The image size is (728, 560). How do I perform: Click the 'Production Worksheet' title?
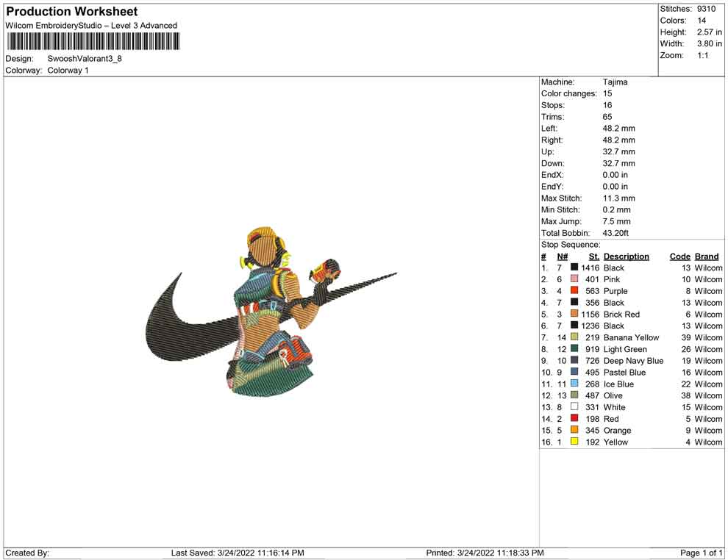pyautogui.click(x=72, y=12)
